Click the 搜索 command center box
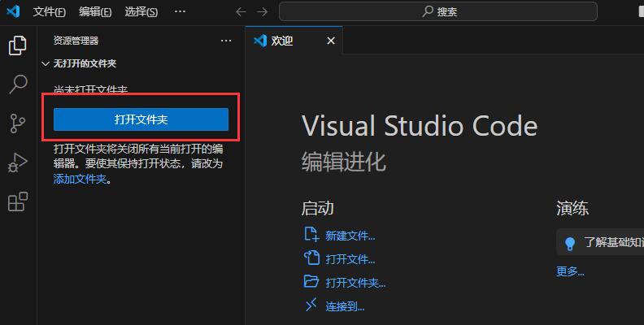Screen dimensions: 644x325 tap(437, 11)
